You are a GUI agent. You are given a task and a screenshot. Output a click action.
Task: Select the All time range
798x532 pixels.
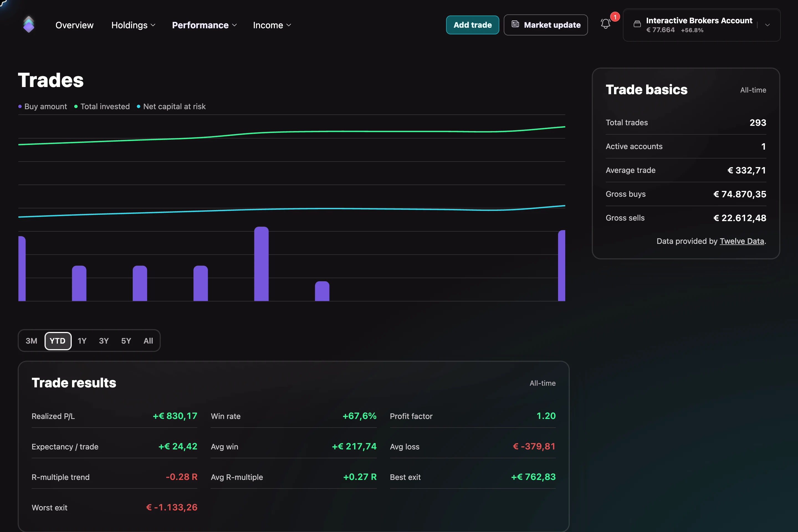[148, 341]
